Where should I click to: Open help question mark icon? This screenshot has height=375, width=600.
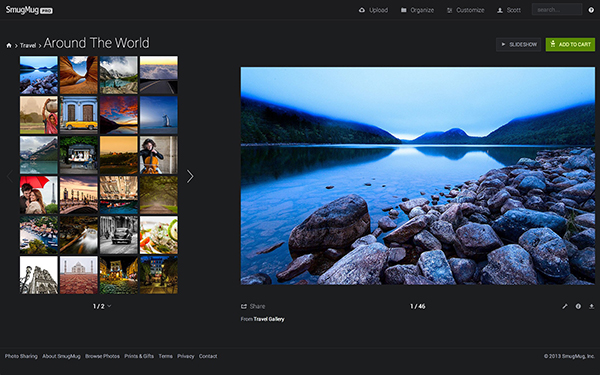(591, 10)
